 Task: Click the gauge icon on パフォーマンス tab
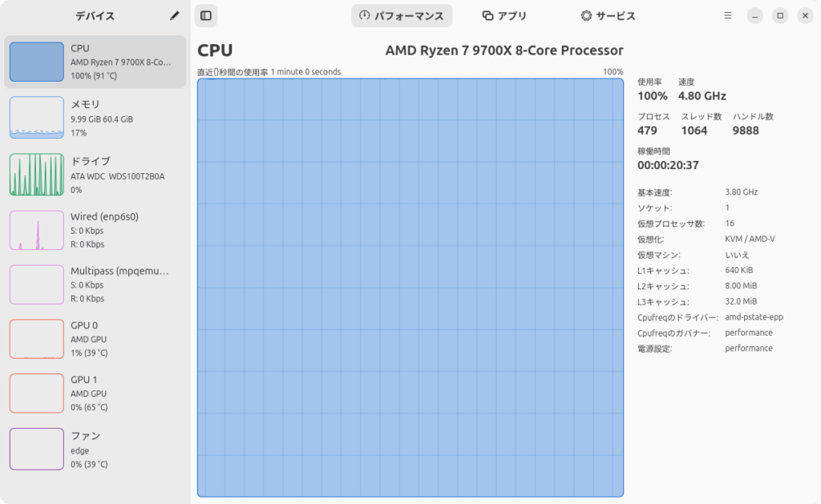[x=365, y=16]
